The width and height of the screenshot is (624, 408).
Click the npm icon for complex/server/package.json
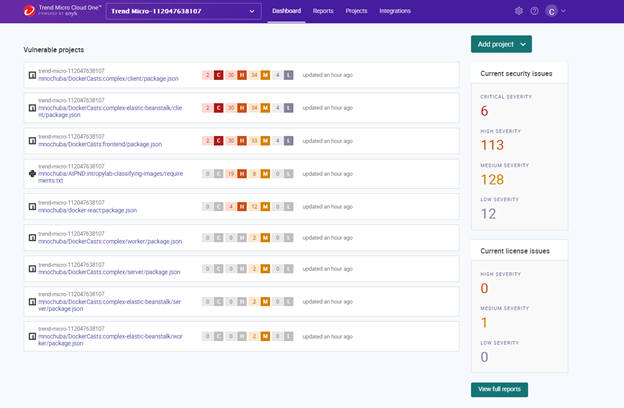coord(32,269)
